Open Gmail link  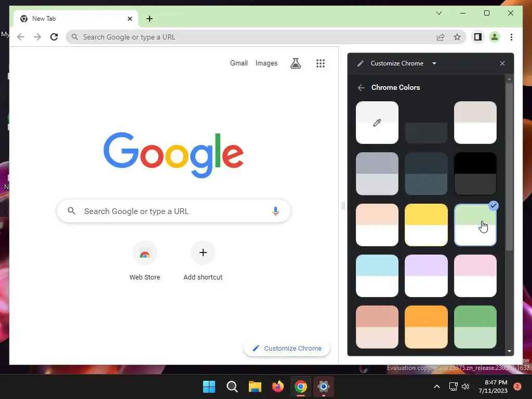point(239,63)
